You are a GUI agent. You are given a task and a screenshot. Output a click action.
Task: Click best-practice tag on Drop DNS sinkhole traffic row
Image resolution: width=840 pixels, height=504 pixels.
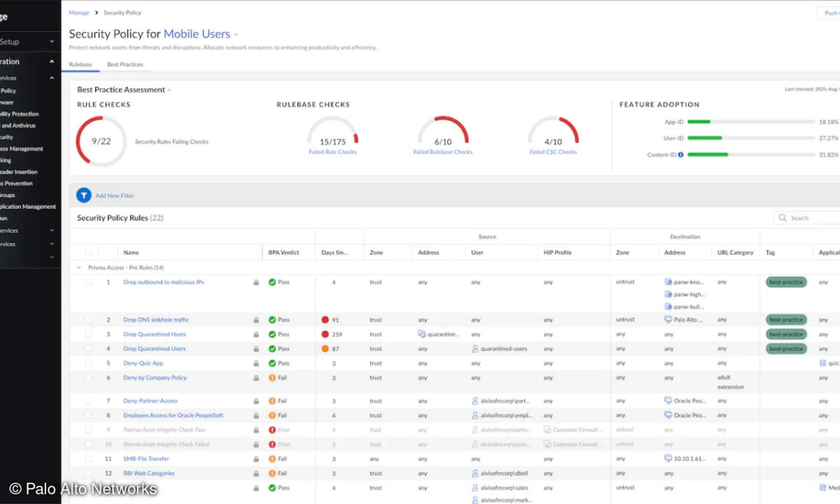click(786, 320)
